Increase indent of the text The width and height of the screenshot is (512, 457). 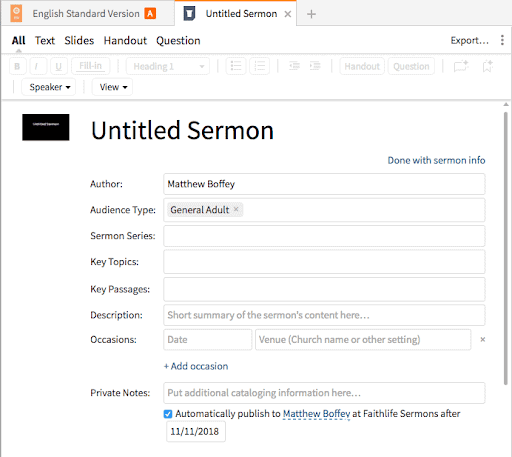point(315,66)
